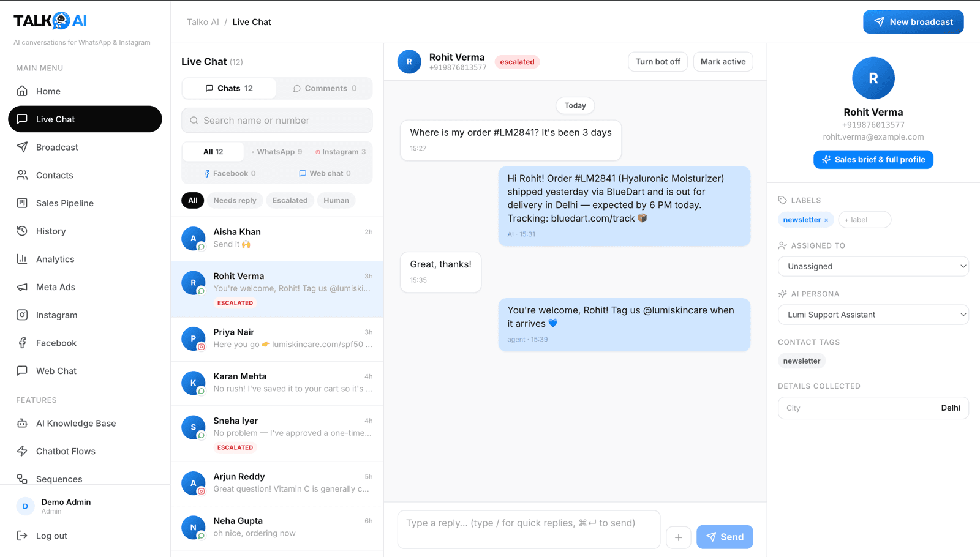The width and height of the screenshot is (980, 557).
Task: Click Rohit Verma's avatar in chat header
Action: [x=409, y=62]
